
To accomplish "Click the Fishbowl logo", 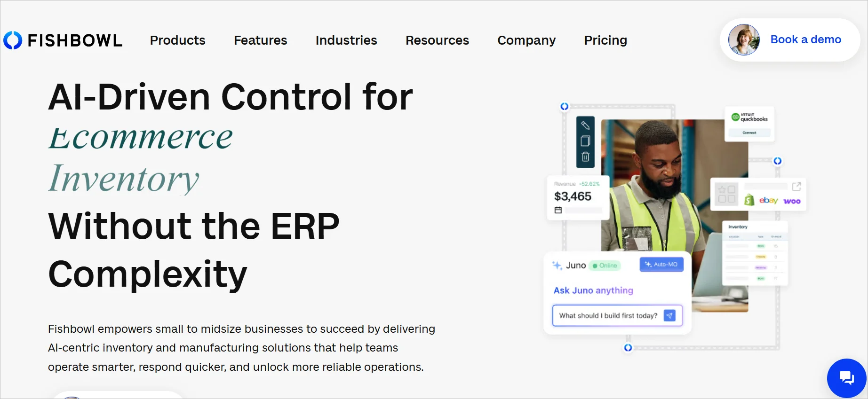I will tap(63, 40).
